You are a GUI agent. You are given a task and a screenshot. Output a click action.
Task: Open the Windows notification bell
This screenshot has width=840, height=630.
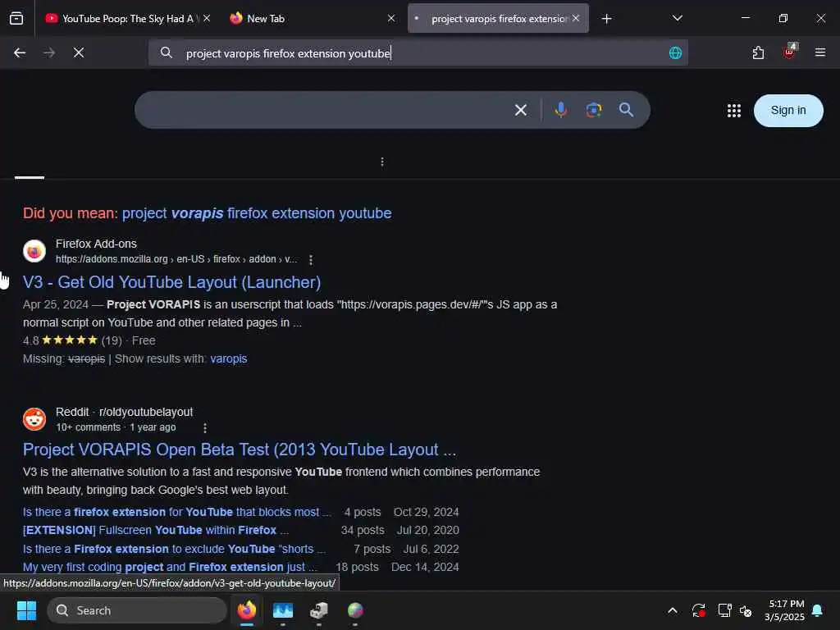[x=818, y=610]
